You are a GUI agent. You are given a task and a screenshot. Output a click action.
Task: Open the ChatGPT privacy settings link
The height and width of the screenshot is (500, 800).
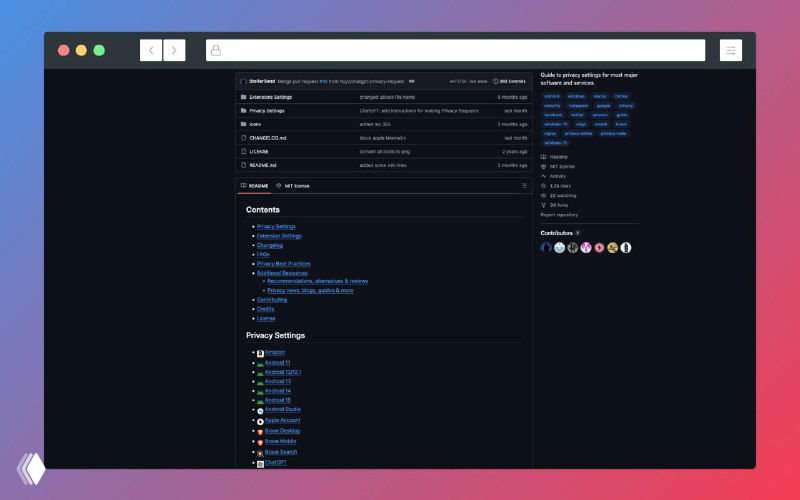[275, 463]
